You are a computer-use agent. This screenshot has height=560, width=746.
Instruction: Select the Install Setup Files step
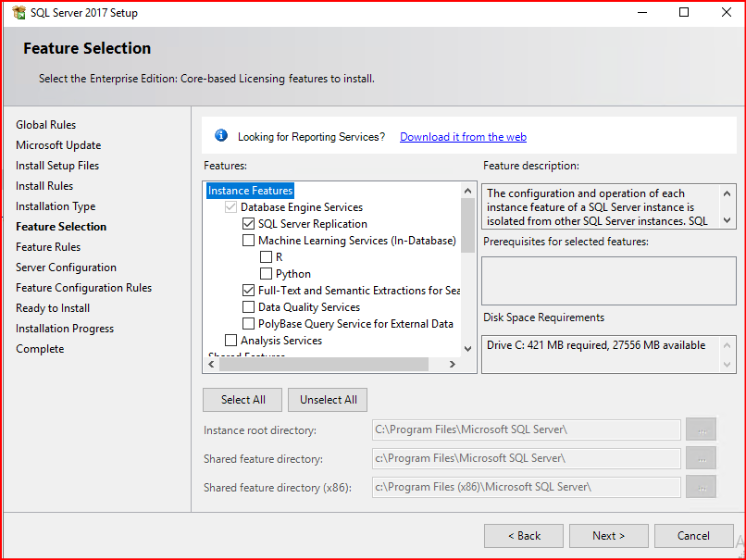coord(57,166)
